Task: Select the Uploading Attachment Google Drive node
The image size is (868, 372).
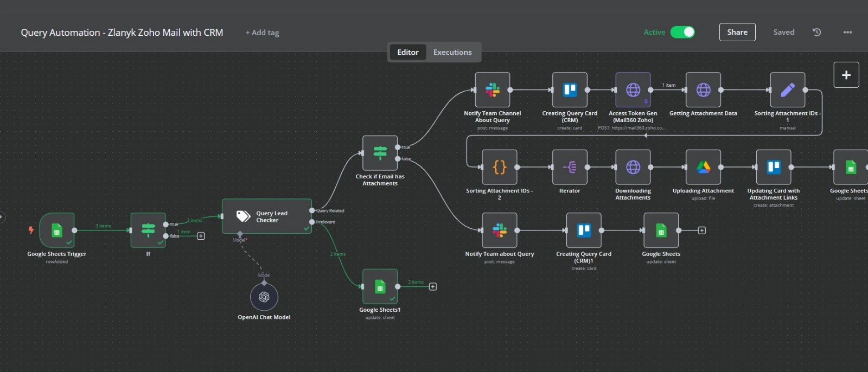Action: [x=703, y=168]
